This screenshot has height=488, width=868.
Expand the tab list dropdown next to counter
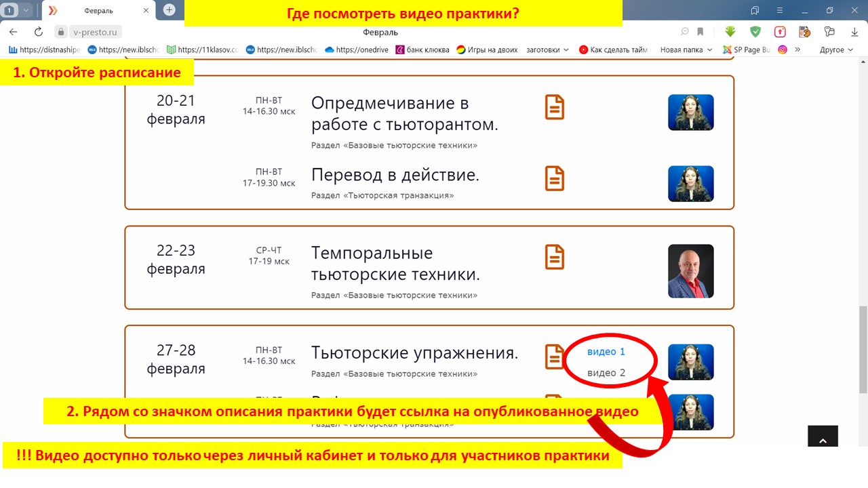(x=26, y=10)
